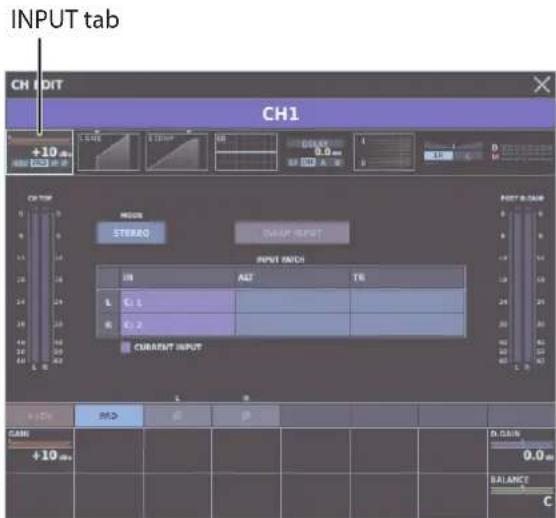Select the D.GAIN 0.0 parameter field
This screenshot has height=518, width=556.
point(522,450)
